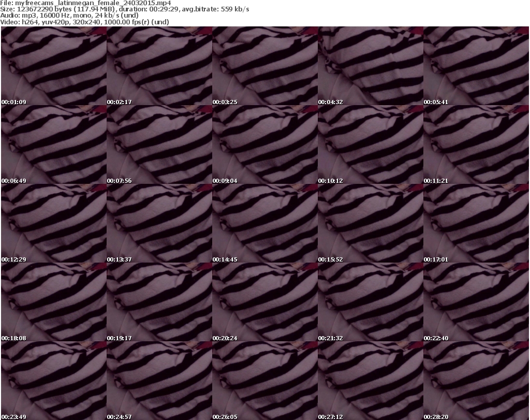Open the frame at 00:09:04
The height and width of the screenshot is (420, 530).
click(x=265, y=144)
